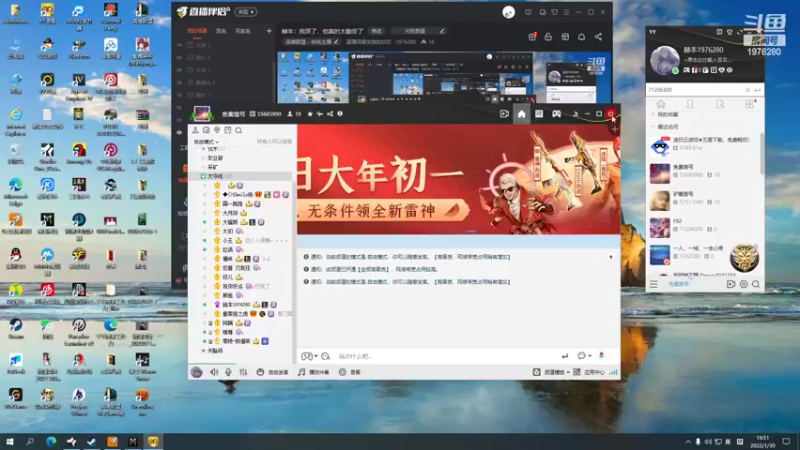Click the emoji icon left of the chat input
800x450 pixels.
[326, 356]
